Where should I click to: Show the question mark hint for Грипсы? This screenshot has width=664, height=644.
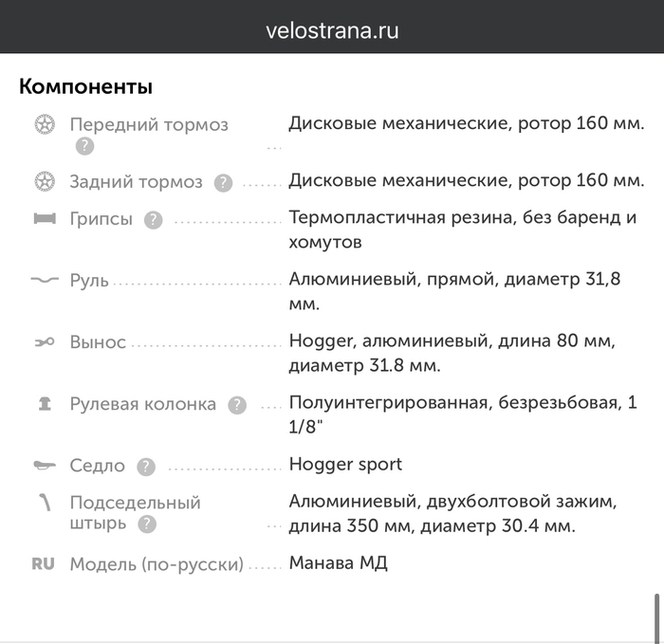(x=153, y=220)
